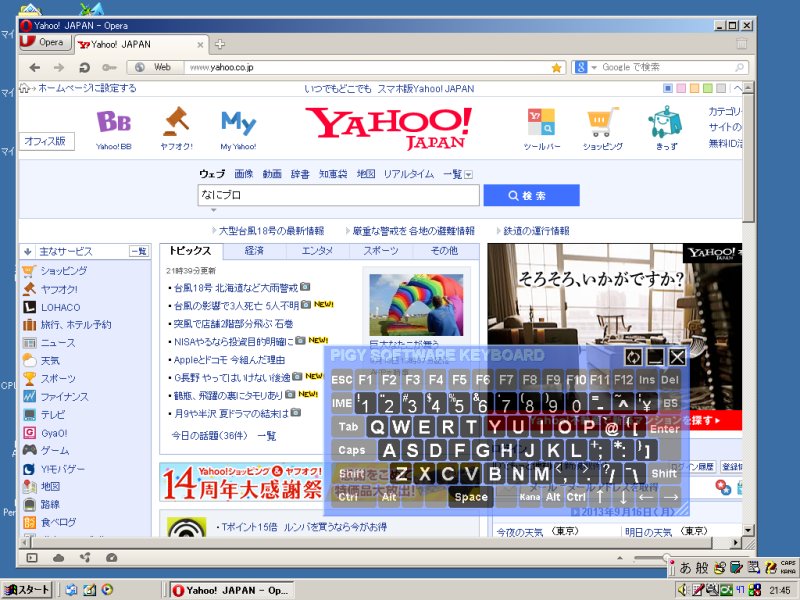The image size is (800, 600).
Task: Tap IME key on software keyboard
Action: (x=342, y=404)
